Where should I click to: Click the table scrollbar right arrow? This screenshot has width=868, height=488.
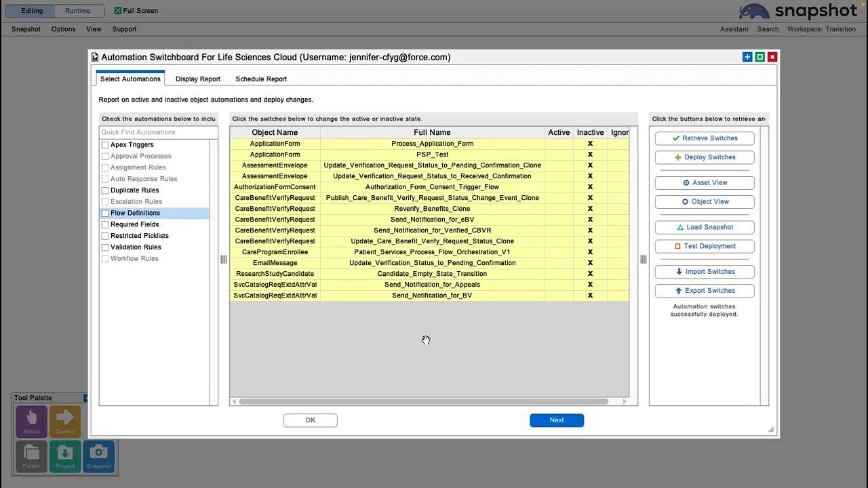coord(625,401)
